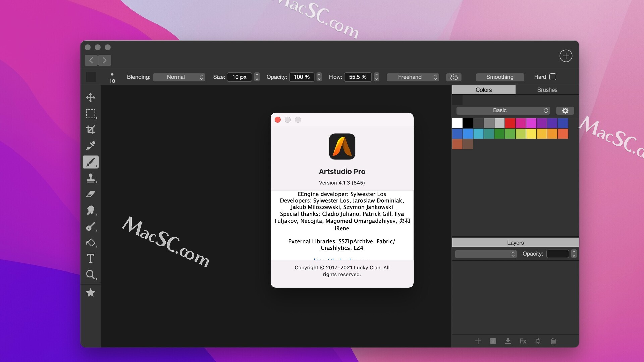Pick the red color swatch
This screenshot has width=644, height=362.
(x=510, y=123)
